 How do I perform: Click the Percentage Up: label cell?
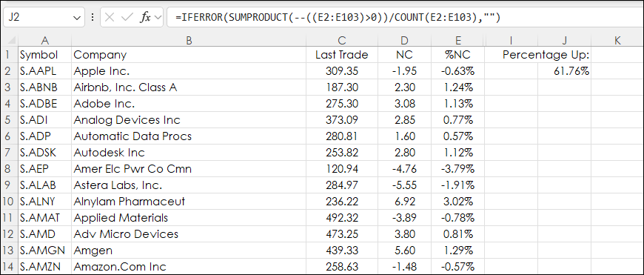pyautogui.click(x=546, y=55)
